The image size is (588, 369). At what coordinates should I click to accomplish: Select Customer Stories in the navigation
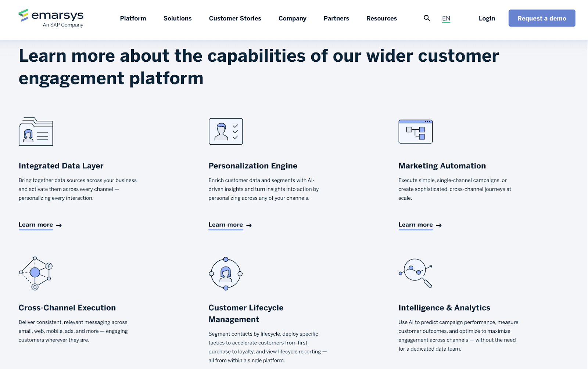(x=235, y=18)
